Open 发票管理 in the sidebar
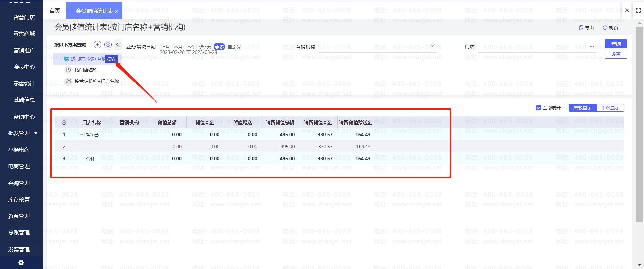The height and width of the screenshot is (269, 644). (19, 250)
